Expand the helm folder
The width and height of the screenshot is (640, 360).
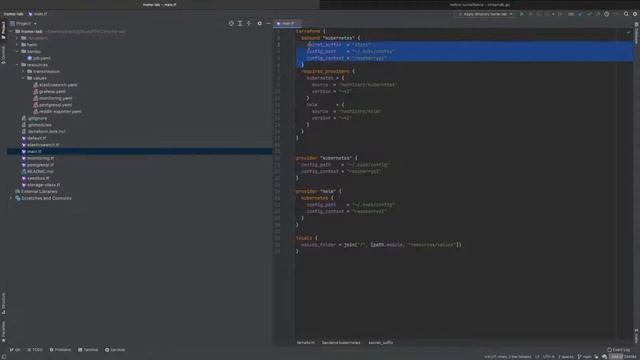18,45
